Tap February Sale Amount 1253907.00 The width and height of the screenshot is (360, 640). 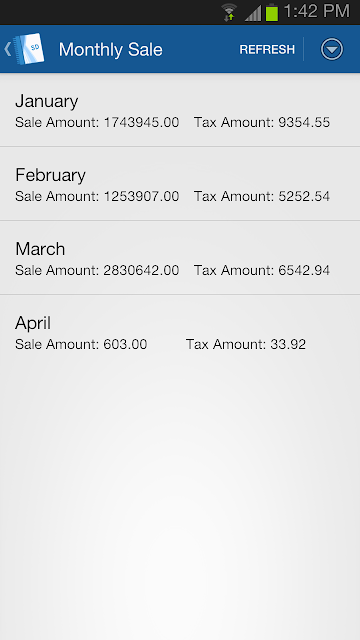pyautogui.click(x=97, y=196)
